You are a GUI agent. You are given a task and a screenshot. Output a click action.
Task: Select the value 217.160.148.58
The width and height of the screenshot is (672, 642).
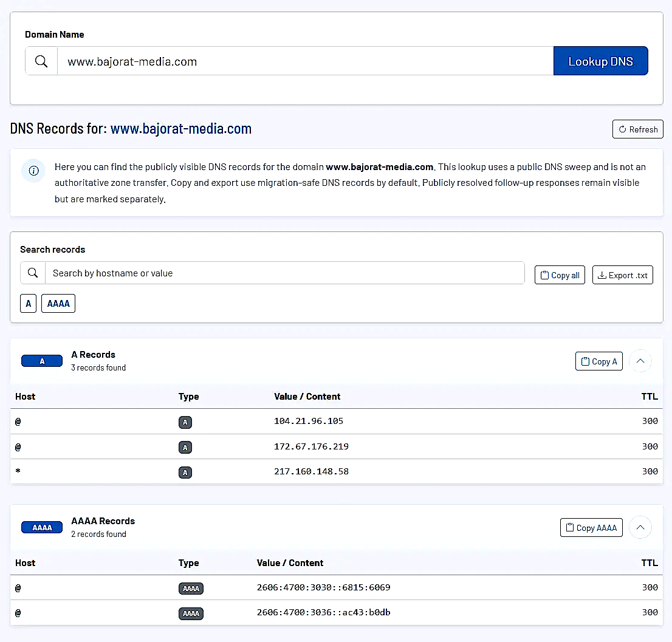[311, 471]
